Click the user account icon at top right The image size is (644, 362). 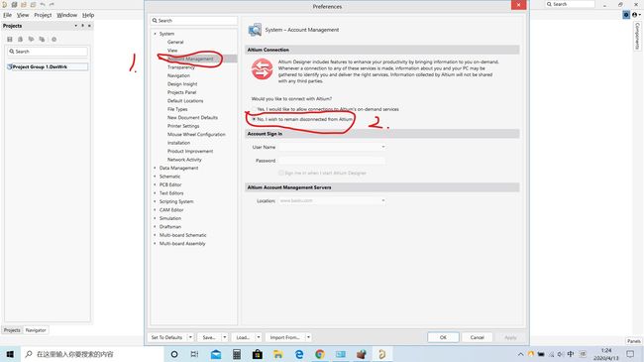(x=635, y=15)
